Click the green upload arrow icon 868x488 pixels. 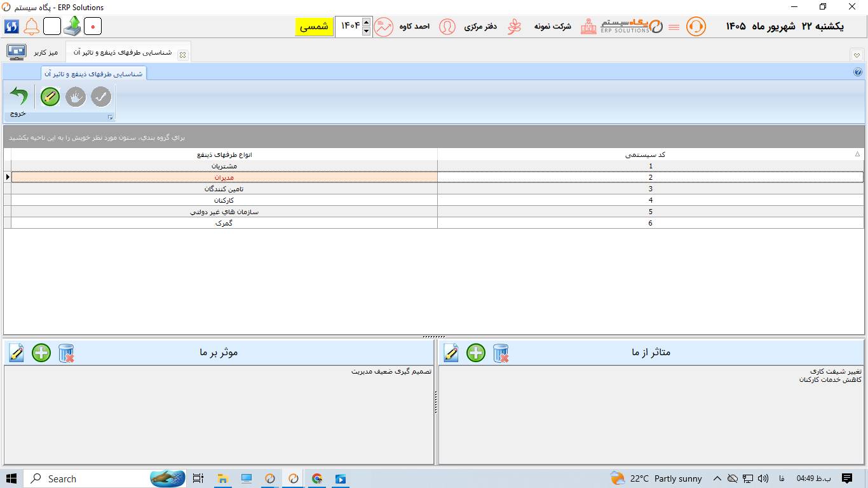pyautogui.click(x=72, y=26)
